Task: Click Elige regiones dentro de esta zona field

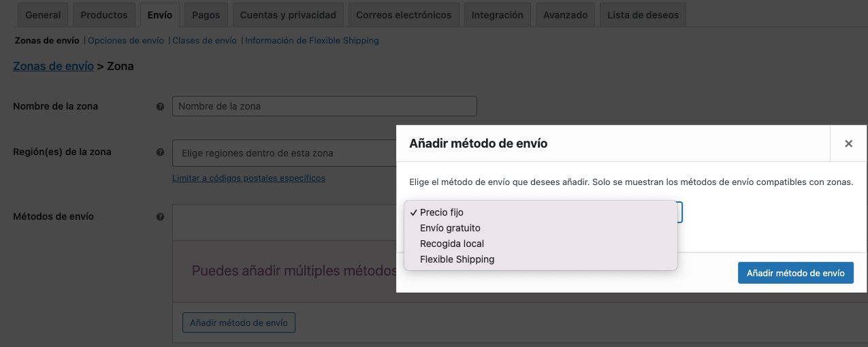Action: click(285, 153)
